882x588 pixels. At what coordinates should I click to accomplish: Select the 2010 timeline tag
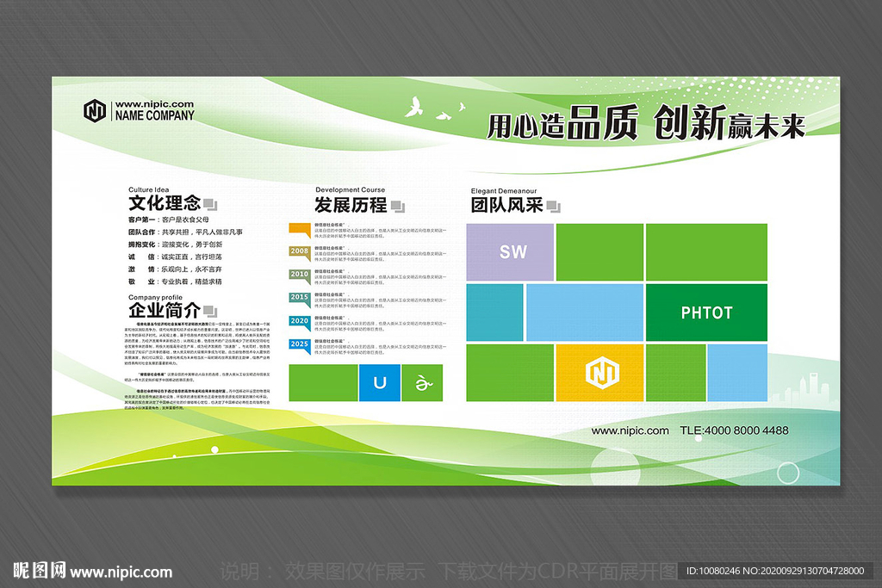tap(300, 276)
